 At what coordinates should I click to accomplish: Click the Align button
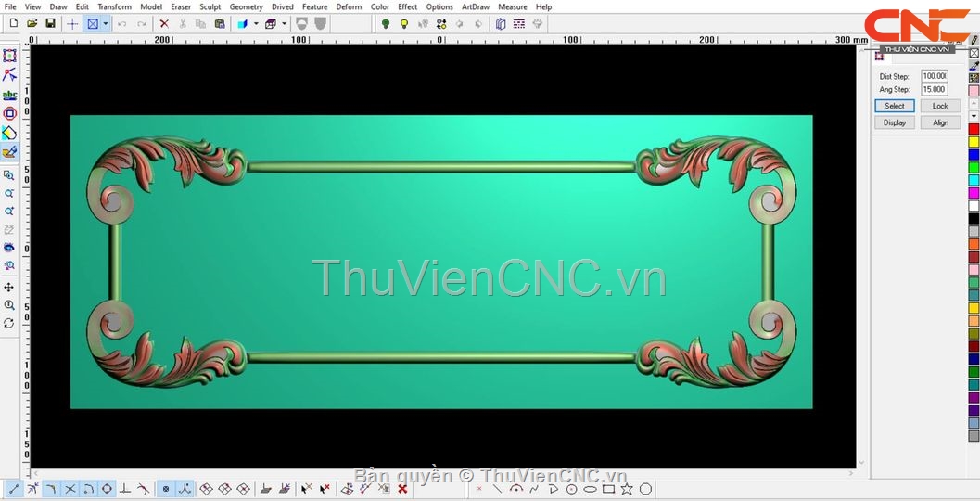coord(940,122)
